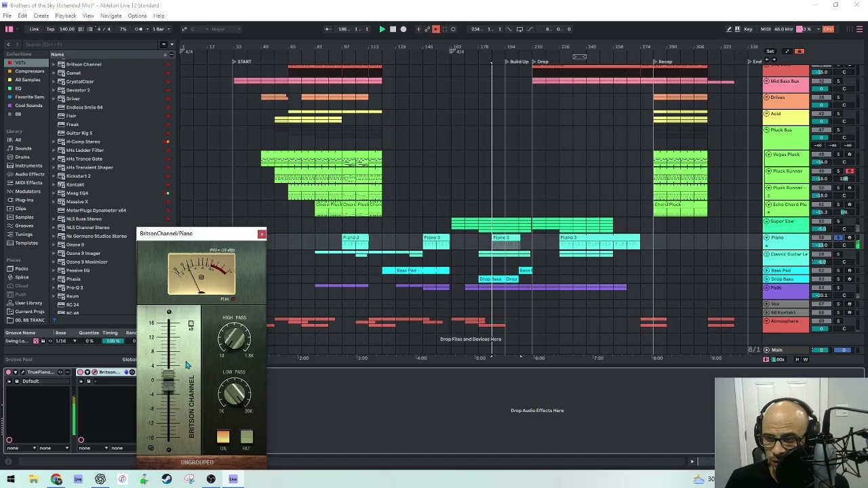Image resolution: width=868 pixels, height=488 pixels.
Task: Stop playback in the transport bar
Action: [393, 29]
